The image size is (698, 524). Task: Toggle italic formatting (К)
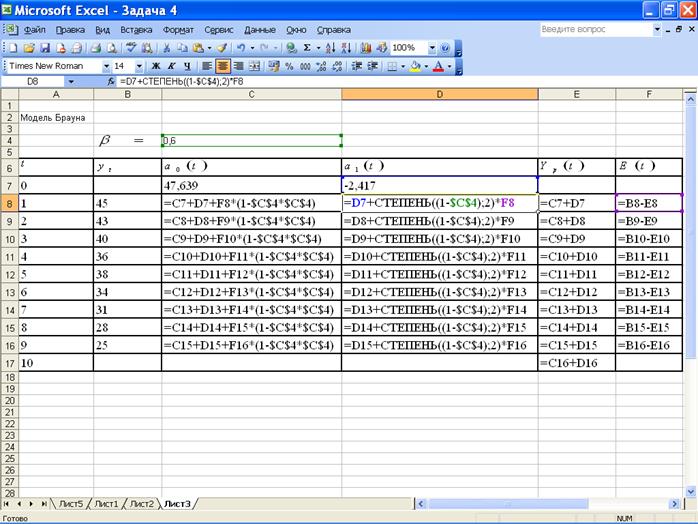(171, 66)
